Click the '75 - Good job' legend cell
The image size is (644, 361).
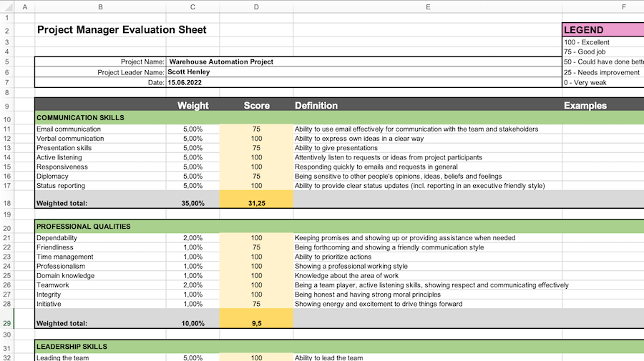point(603,51)
